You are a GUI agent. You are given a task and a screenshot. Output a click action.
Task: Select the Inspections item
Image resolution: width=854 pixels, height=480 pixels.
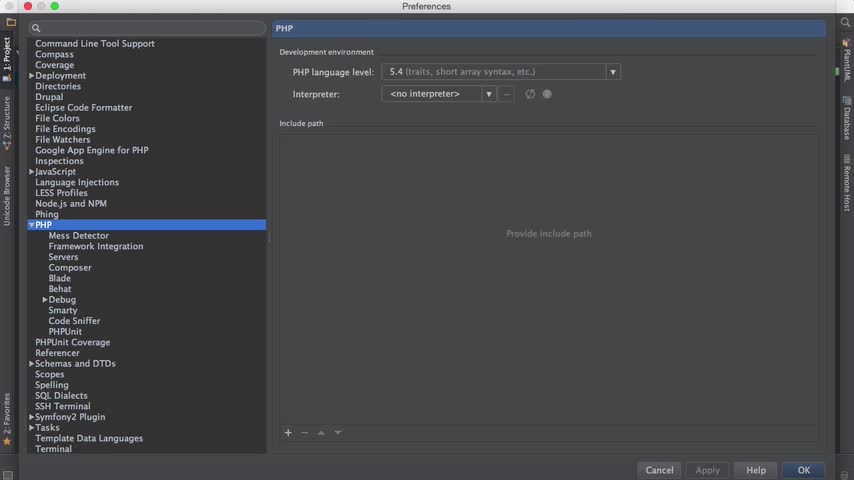[59, 161]
